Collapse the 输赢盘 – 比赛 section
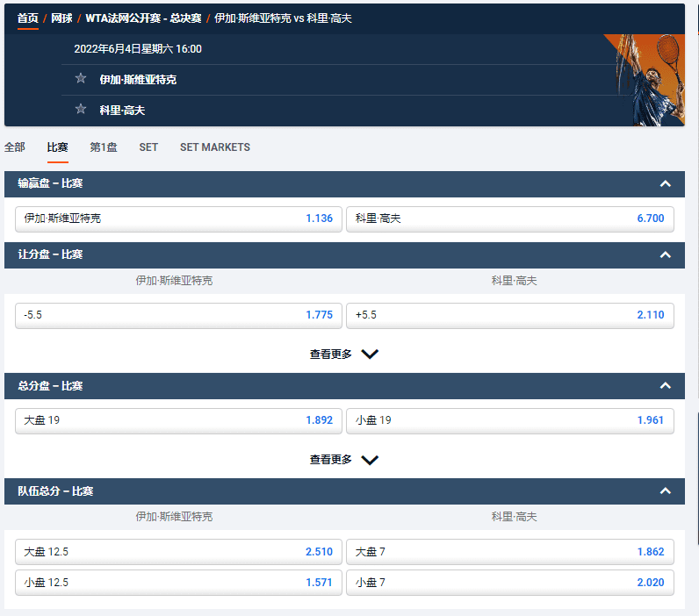 (x=665, y=184)
